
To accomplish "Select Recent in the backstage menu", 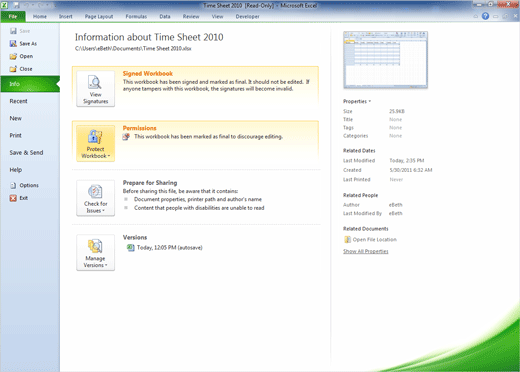I will (x=18, y=101).
